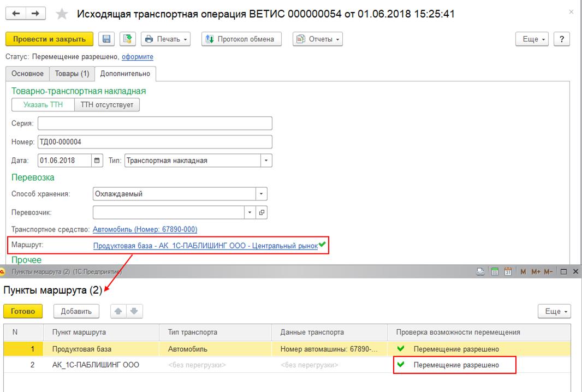Move route point down
582x392 pixels.
(x=134, y=311)
